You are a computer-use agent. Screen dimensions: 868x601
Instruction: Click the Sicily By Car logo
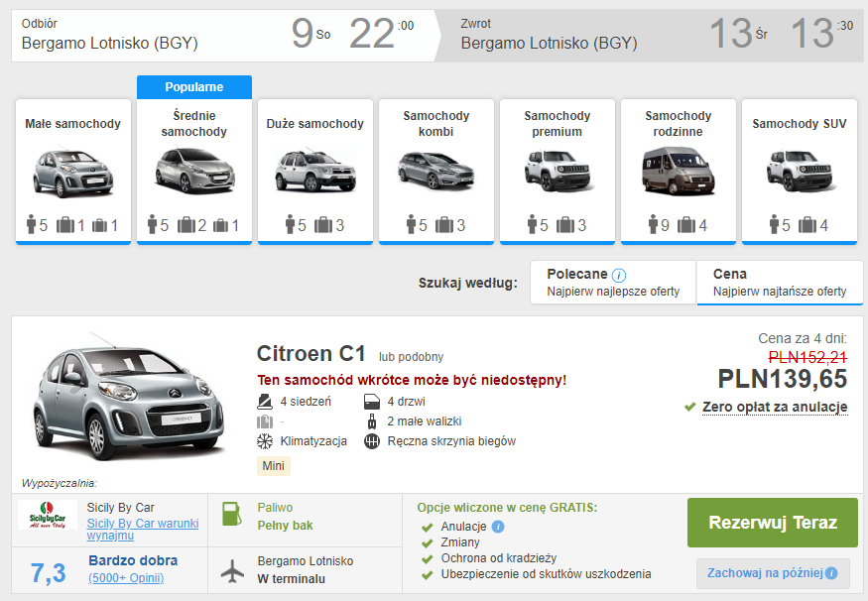point(48,515)
